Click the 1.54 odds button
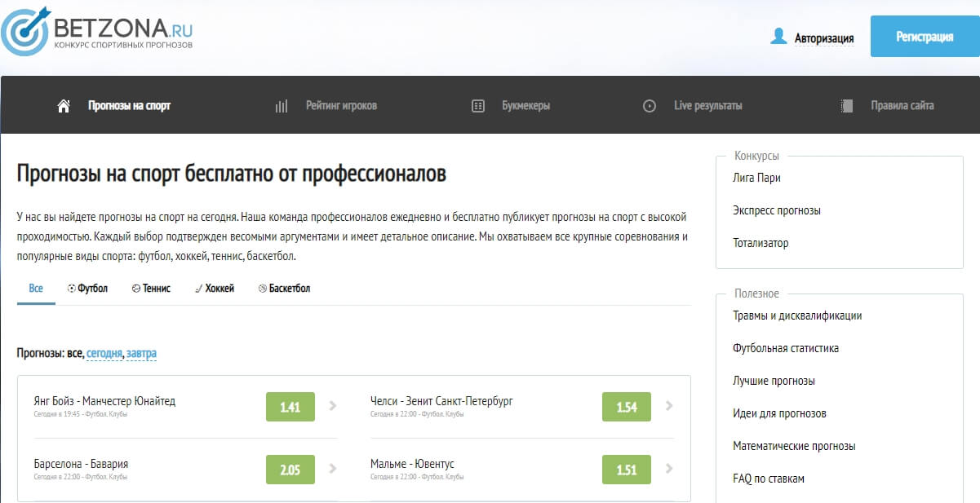Viewport: 980px width, 503px height. [627, 407]
